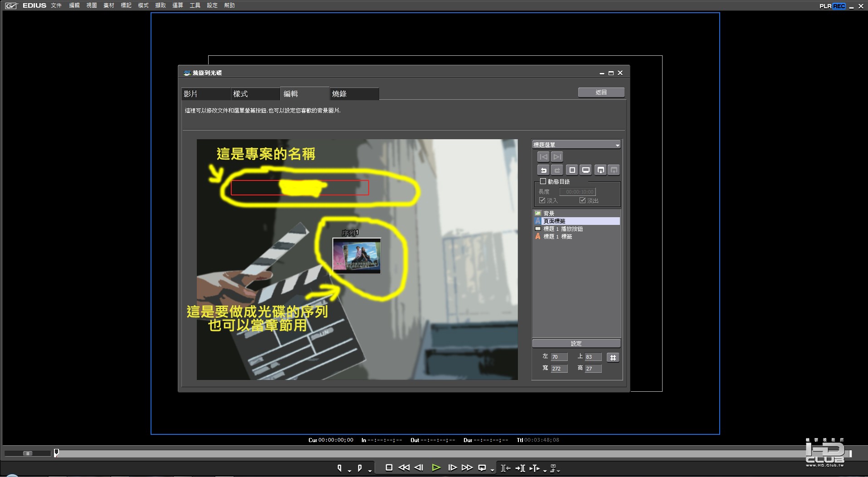Open the 工具 menu
868x477 pixels.
point(195,5)
